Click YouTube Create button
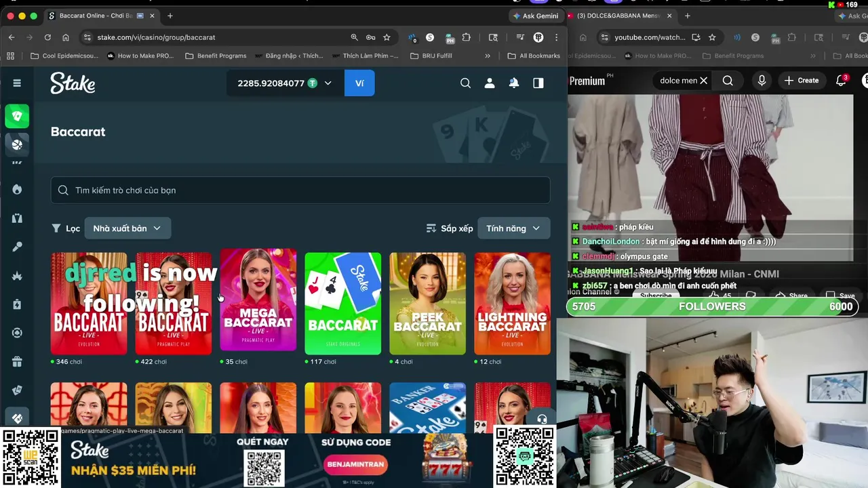Screen dimensions: 868x488 (x=802, y=81)
